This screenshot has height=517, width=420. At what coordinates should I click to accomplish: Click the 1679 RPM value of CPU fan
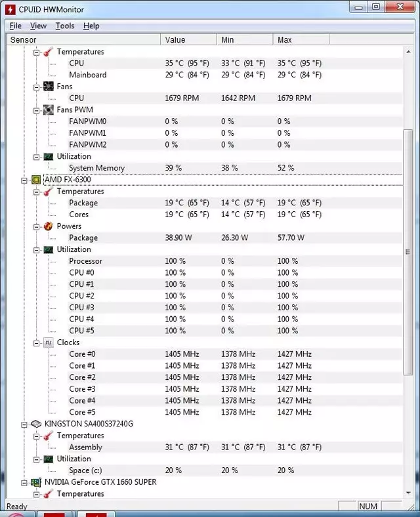coord(182,98)
